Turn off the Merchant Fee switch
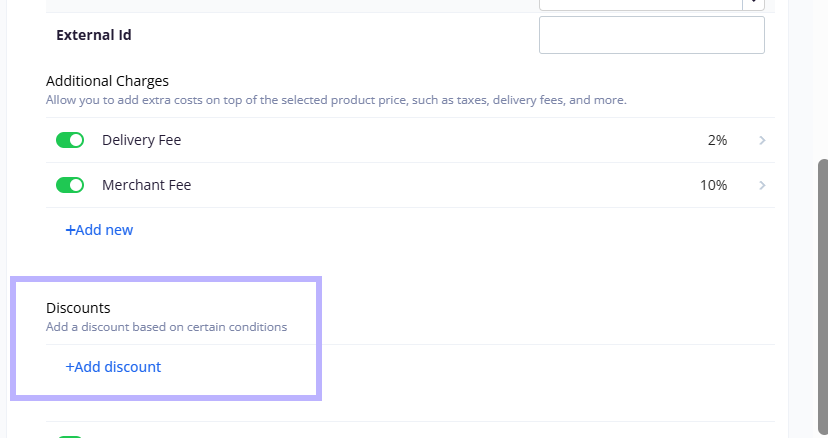Viewport: 828px width, 438px height. pos(70,185)
